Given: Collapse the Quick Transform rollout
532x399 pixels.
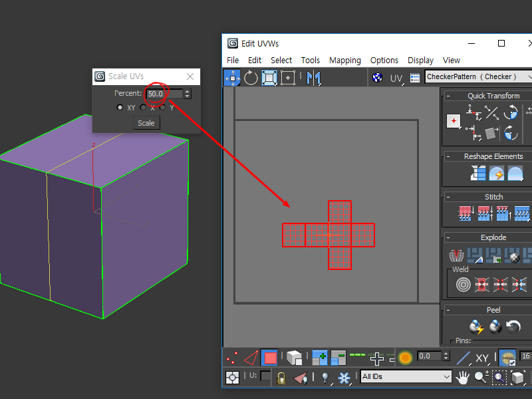Looking at the screenshot, I should point(448,96).
